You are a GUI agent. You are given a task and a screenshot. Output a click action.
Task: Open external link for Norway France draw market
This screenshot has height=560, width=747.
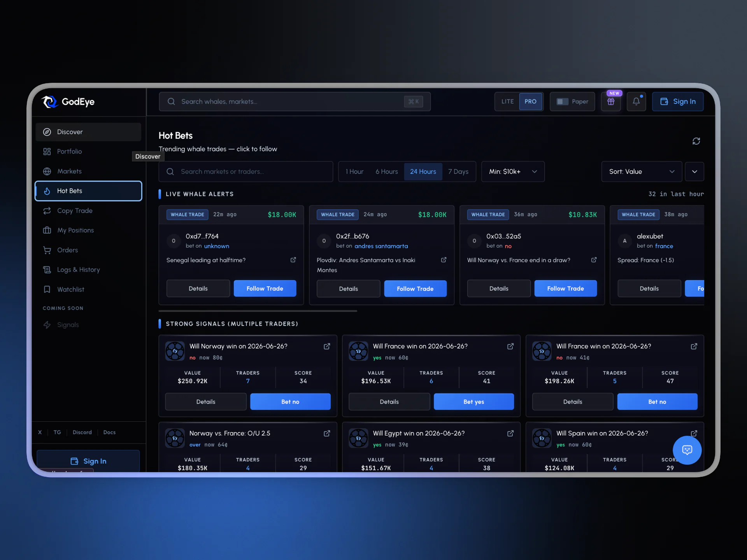pyautogui.click(x=594, y=260)
